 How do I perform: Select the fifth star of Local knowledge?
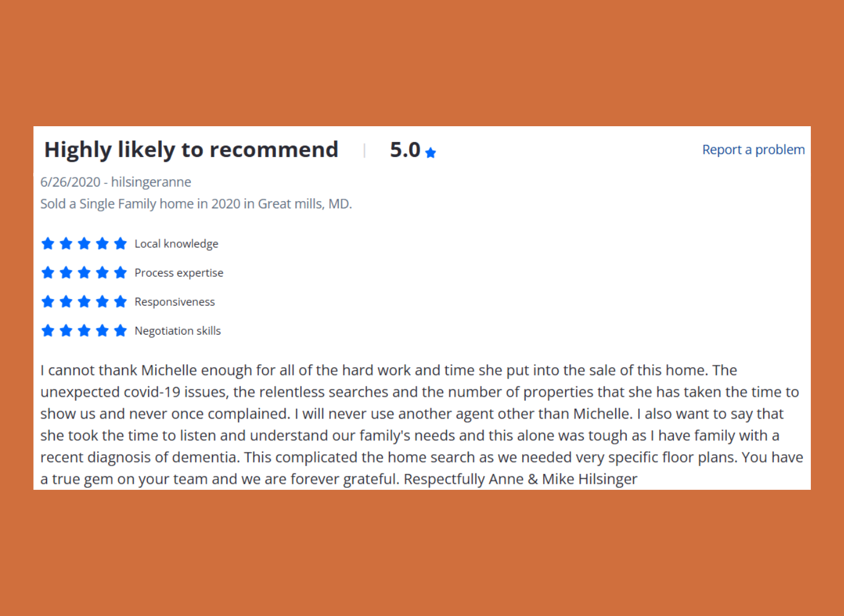(120, 243)
